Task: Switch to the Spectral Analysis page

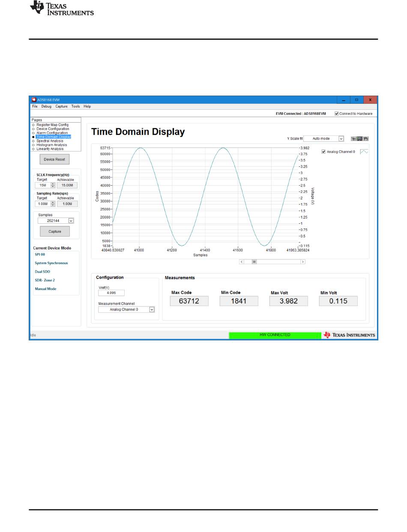Action: [50, 141]
